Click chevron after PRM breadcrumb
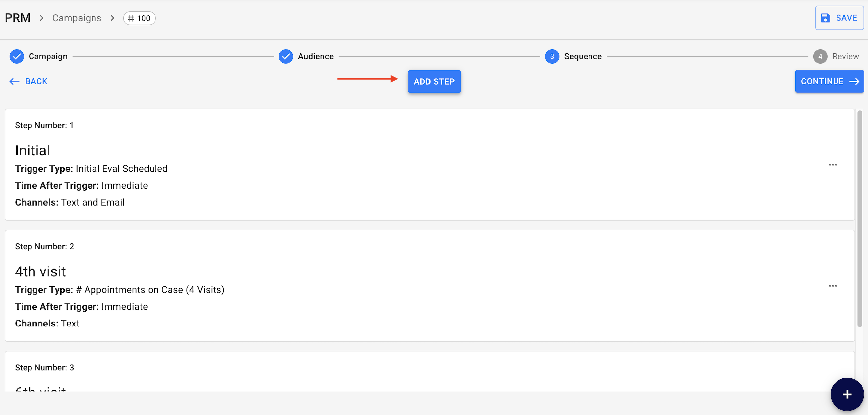This screenshot has width=868, height=415. [x=41, y=18]
